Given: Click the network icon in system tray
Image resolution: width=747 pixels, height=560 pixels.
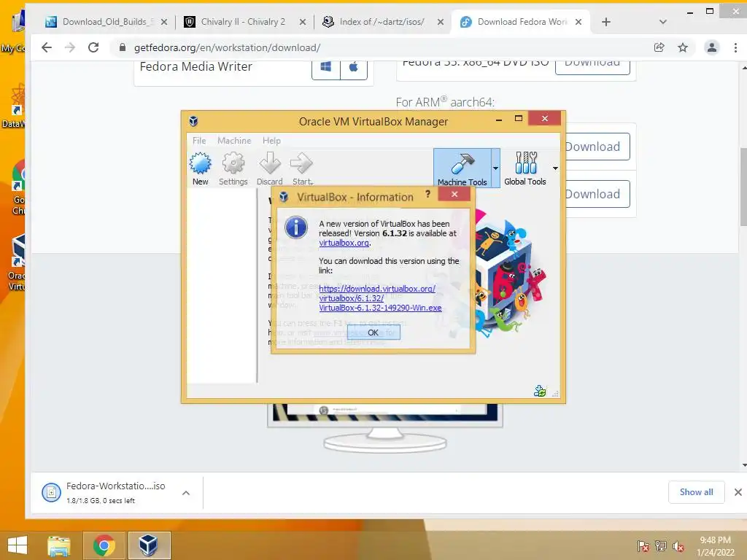Looking at the screenshot, I should (x=661, y=546).
